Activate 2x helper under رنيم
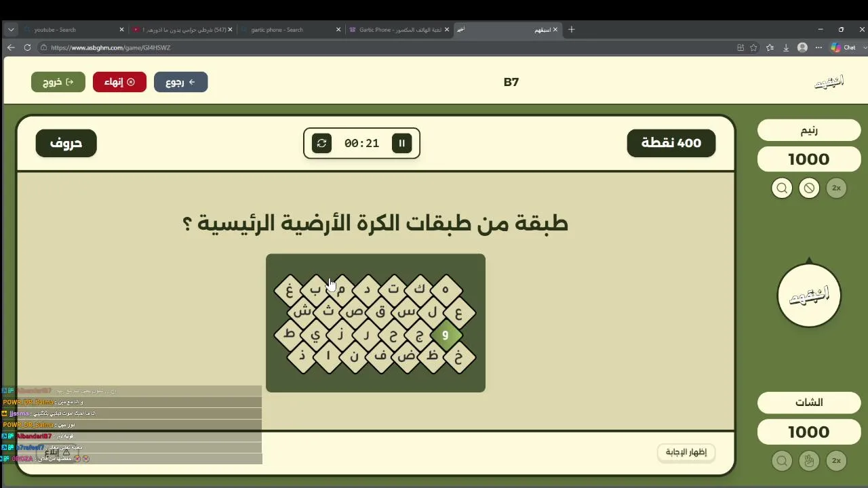This screenshot has height=488, width=868. coord(836,188)
